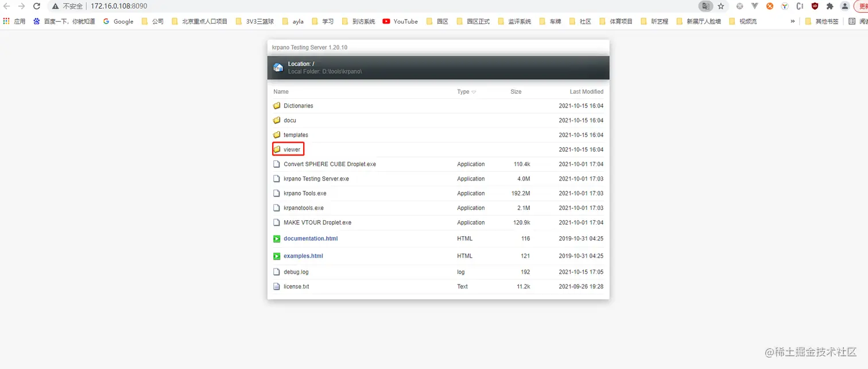The image size is (868, 369).
Task: Sort the file list by Last Modified column
Action: (586, 91)
